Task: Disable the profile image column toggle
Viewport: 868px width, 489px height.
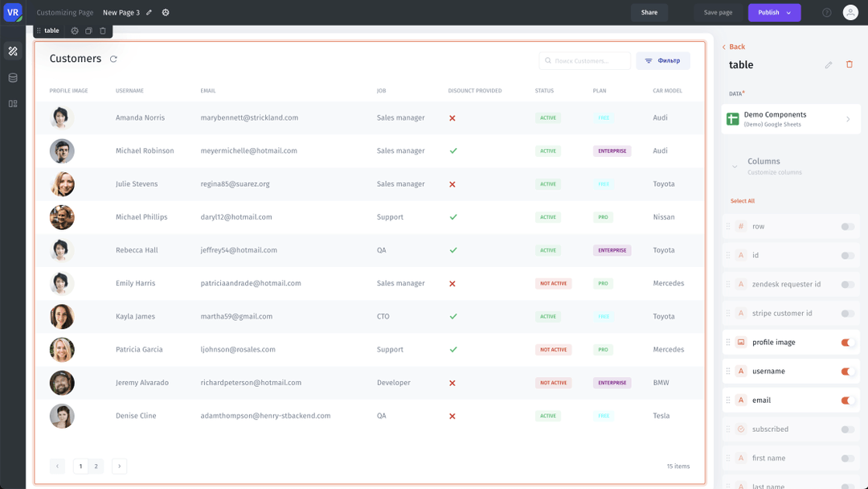Action: pos(846,342)
